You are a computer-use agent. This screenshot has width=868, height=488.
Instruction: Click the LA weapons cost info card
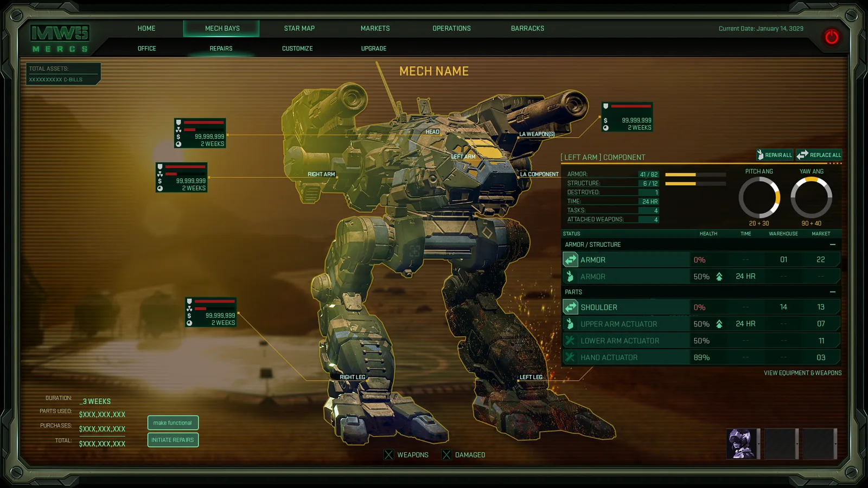pos(627,117)
